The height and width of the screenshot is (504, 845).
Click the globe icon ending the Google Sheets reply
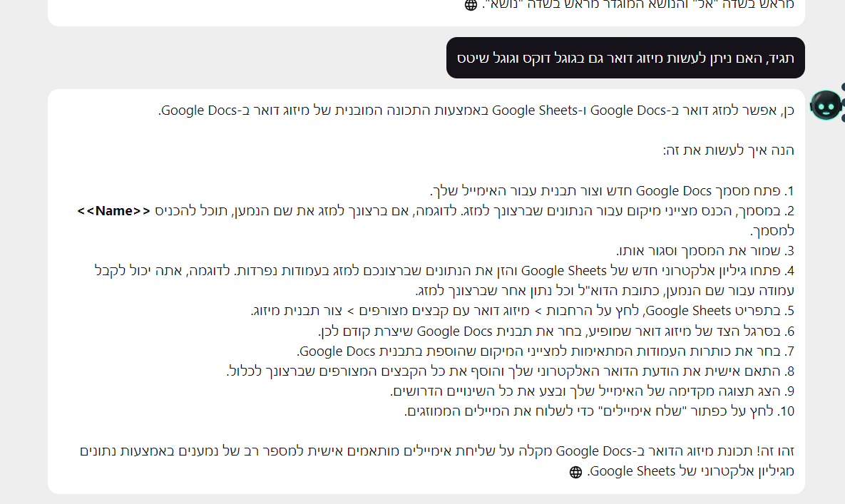576,472
